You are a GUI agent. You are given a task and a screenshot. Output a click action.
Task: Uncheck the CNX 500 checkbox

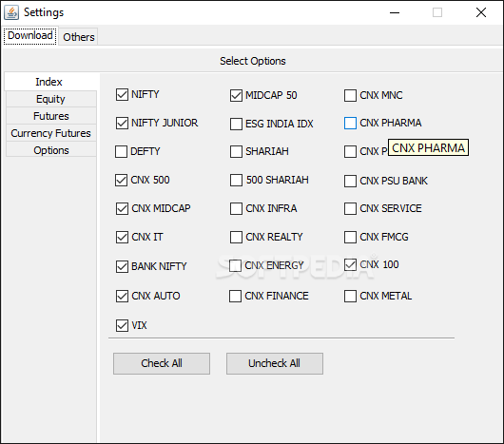[x=121, y=181]
